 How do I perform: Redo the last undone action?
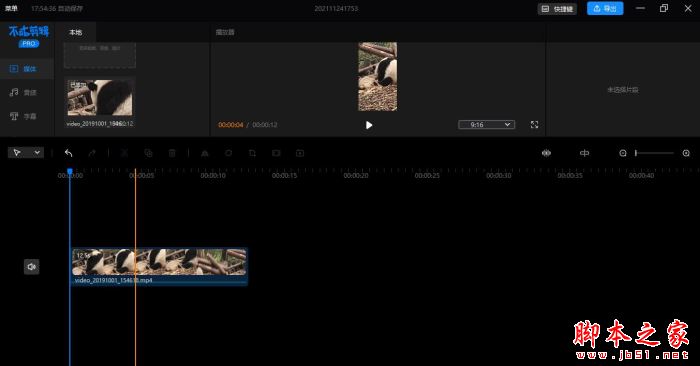click(x=92, y=153)
